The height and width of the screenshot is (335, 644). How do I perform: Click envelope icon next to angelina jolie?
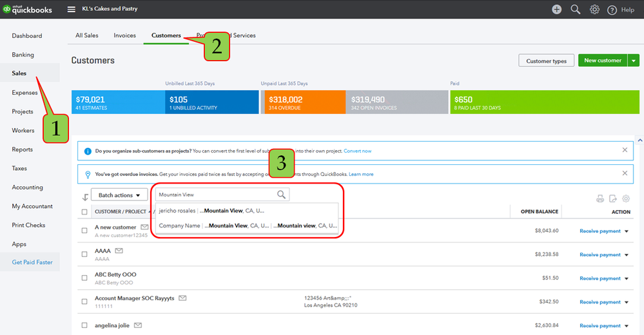coord(138,325)
